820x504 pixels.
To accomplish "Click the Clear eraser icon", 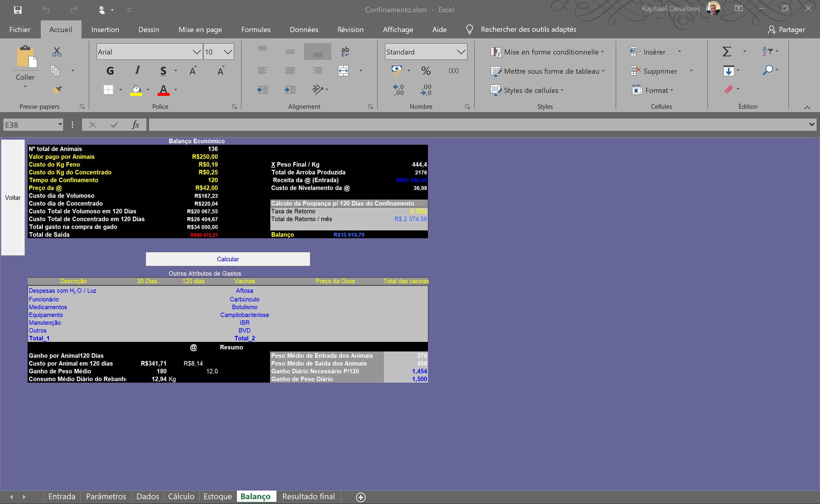I will point(729,89).
